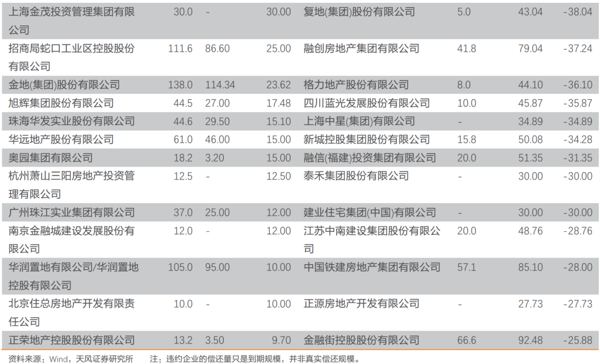Click 中国铁建房地产集团有限公司

[372, 267]
